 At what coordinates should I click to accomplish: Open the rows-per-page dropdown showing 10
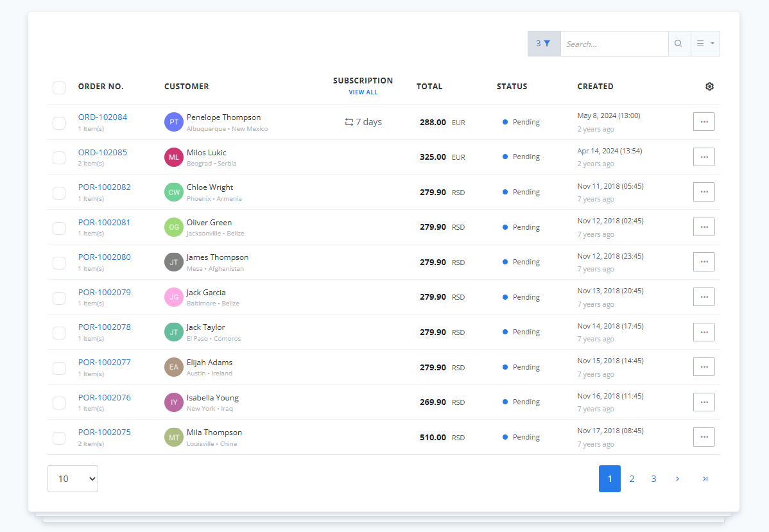tap(72, 478)
